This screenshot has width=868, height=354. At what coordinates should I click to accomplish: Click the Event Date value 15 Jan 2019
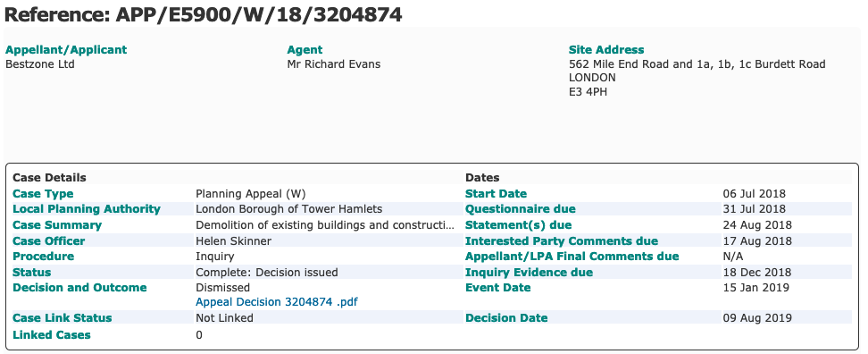coord(756,288)
